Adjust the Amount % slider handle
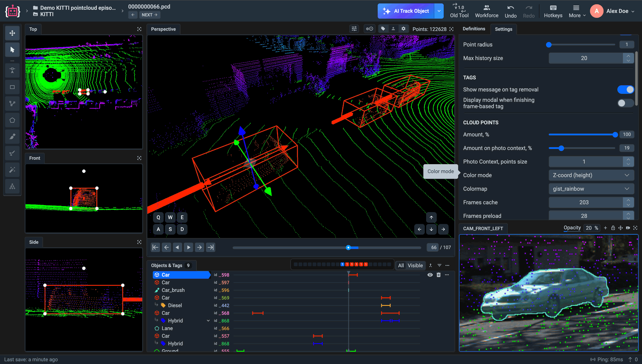This screenshot has height=364, width=642. coord(615,134)
